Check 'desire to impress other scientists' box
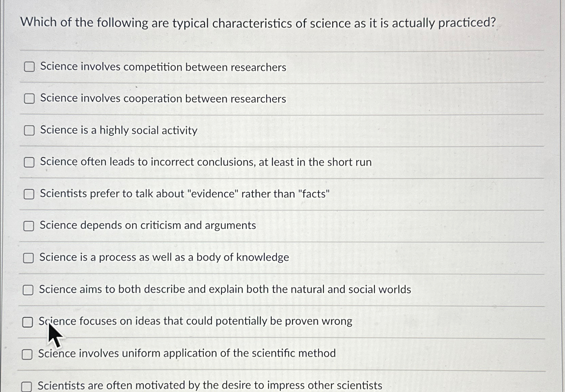The height and width of the screenshot is (392, 565). pyautogui.click(x=27, y=387)
